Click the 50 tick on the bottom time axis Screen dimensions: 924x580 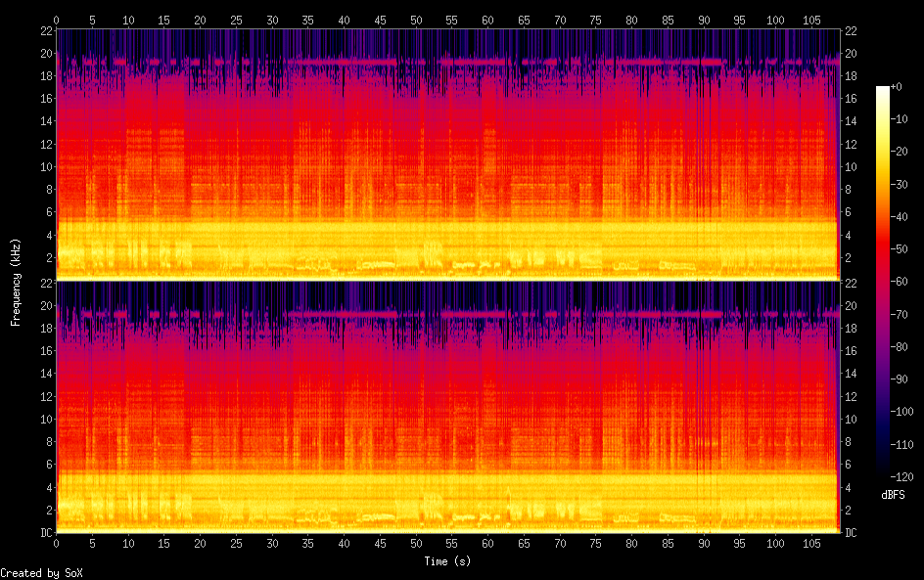click(416, 542)
